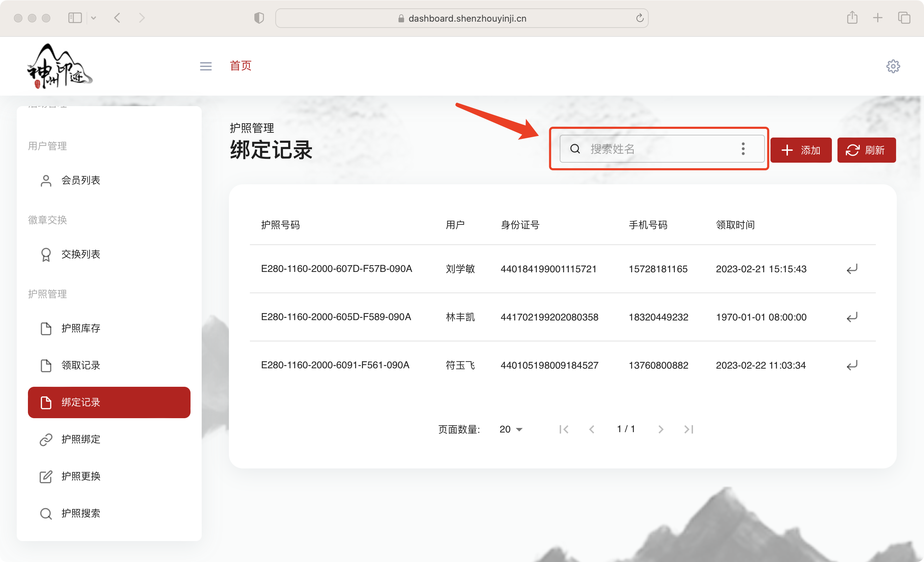Screen dimensions: 924x562
Task: Open 领取记录 sidebar item
Action: tap(81, 365)
